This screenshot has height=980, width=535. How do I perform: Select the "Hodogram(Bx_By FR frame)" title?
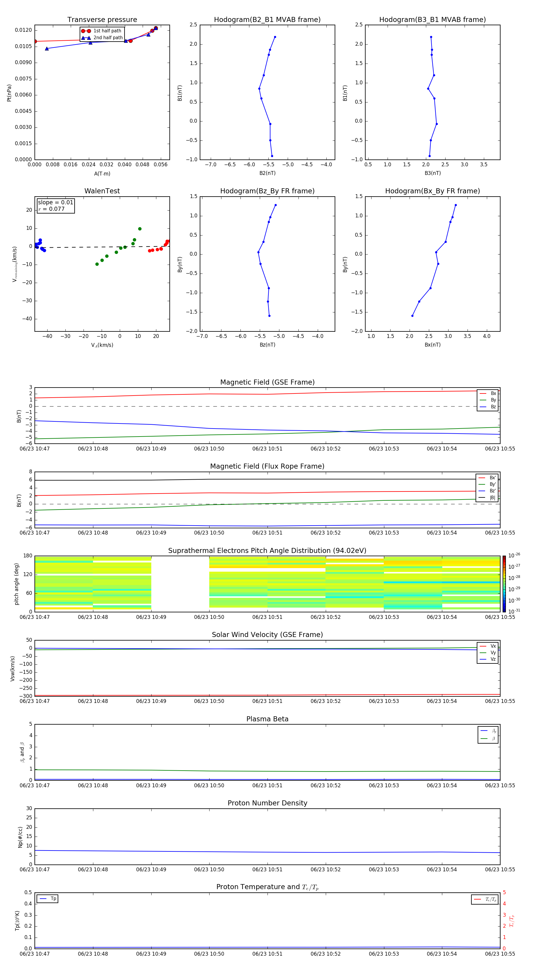tap(432, 191)
